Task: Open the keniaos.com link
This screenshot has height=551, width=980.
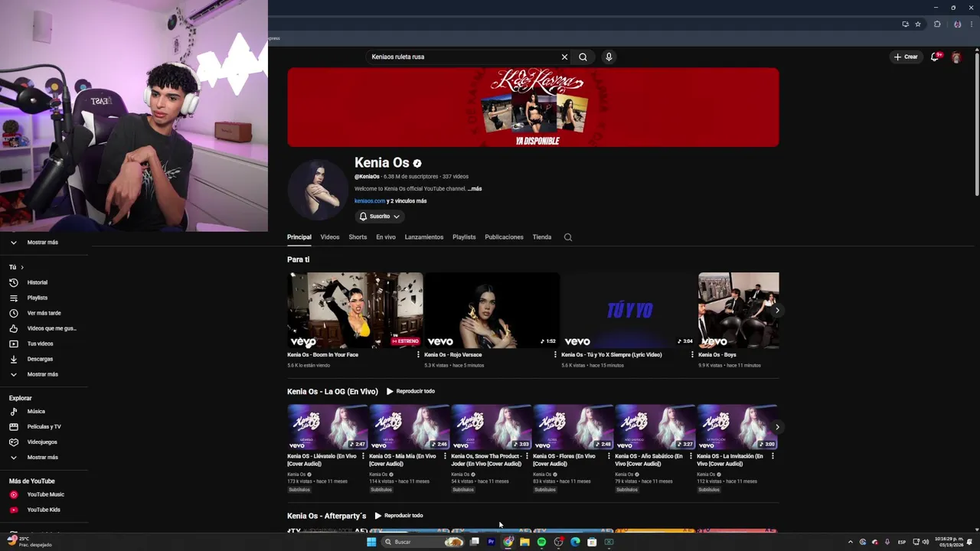Action: (x=370, y=201)
